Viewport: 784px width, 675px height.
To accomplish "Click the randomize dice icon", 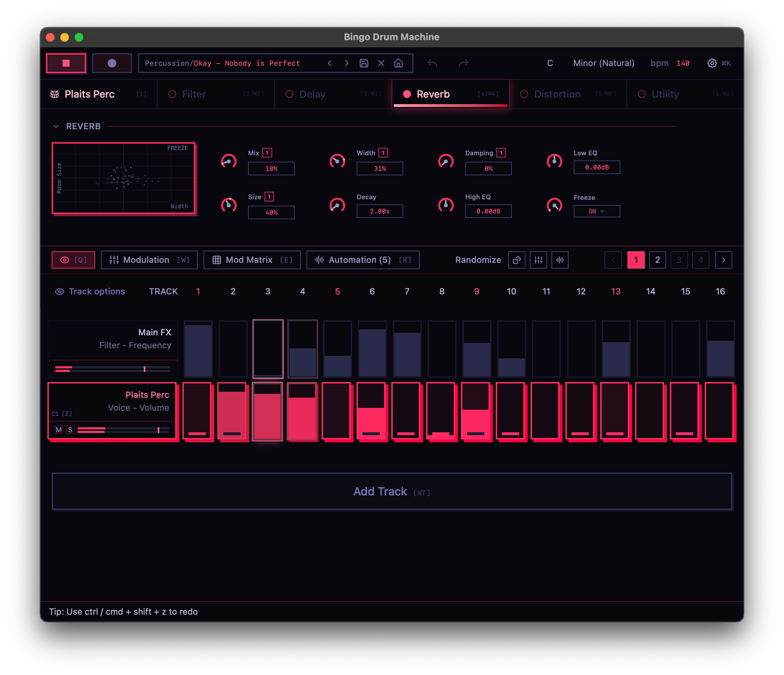I will [x=517, y=260].
